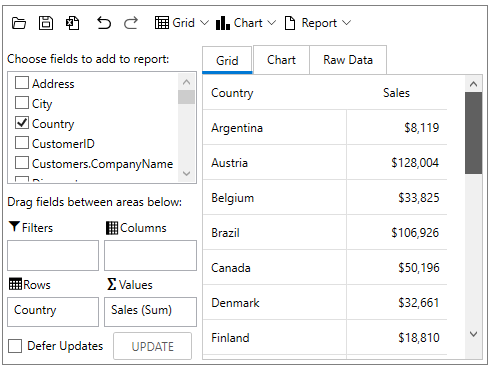
Task: Expand the Chart toolbar dropdown arrow
Action: coord(272,23)
